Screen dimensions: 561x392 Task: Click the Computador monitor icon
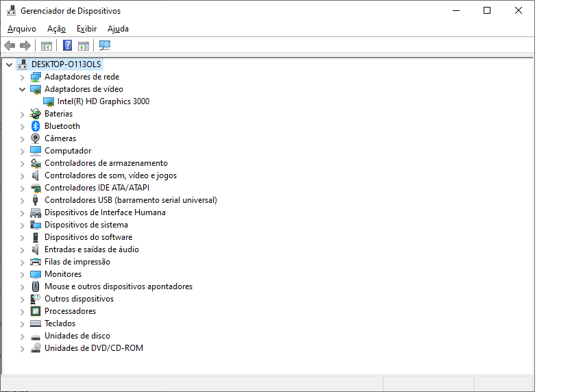tap(36, 151)
